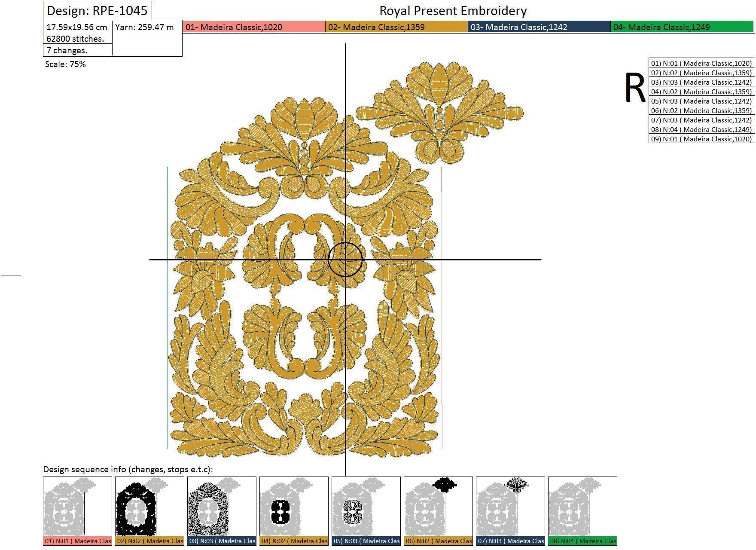Click the Design sequence info label

coord(128,469)
